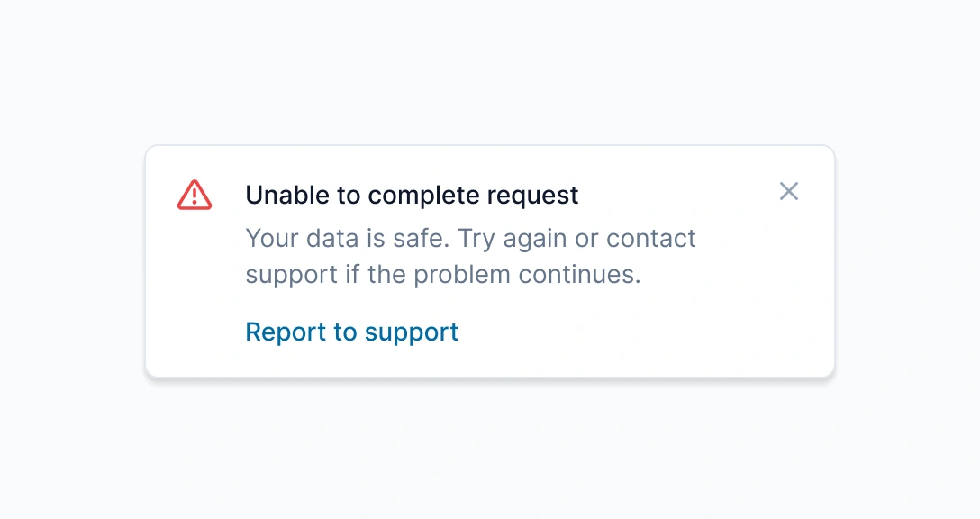Click the word "request" in the alert title
The image size is (980, 519).
click(x=532, y=196)
